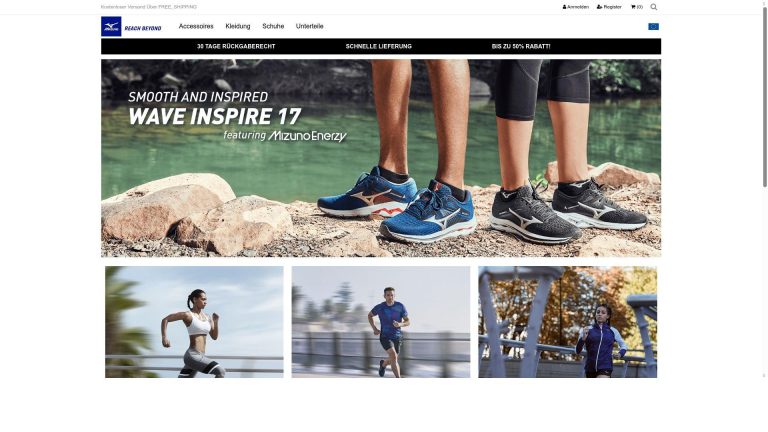Open the Accessoires menu
Viewport: 768px width, 432px height.
tap(196, 26)
